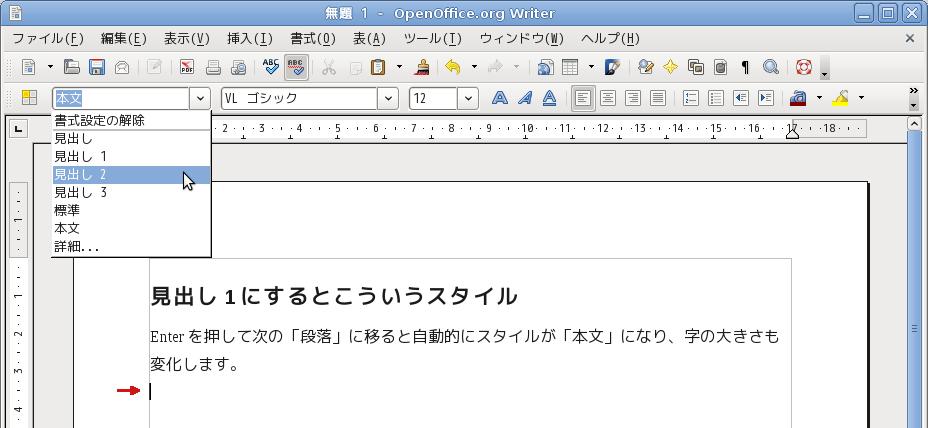Toggle numbered list
The width and height of the screenshot is (928, 428).
point(691,98)
